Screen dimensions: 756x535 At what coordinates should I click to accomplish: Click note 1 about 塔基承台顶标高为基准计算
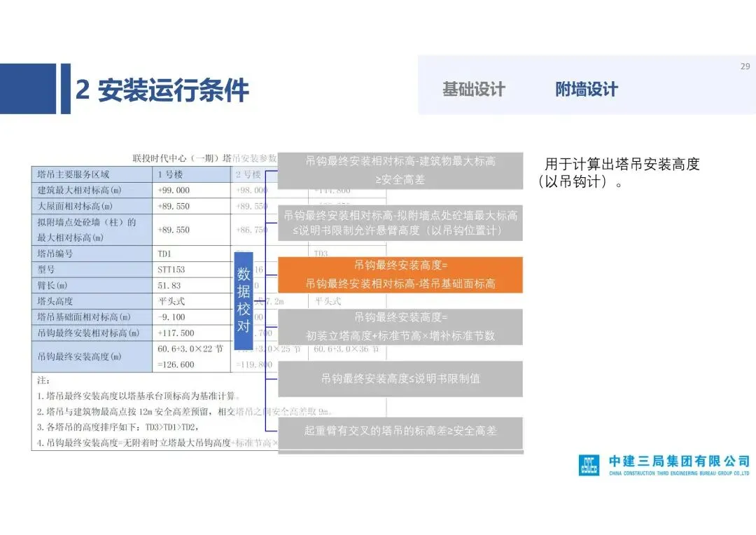click(x=138, y=396)
